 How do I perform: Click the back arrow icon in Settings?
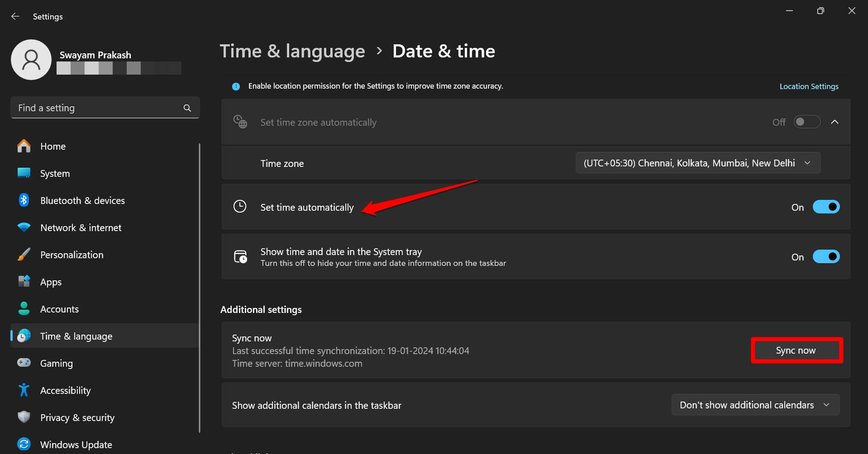tap(15, 16)
